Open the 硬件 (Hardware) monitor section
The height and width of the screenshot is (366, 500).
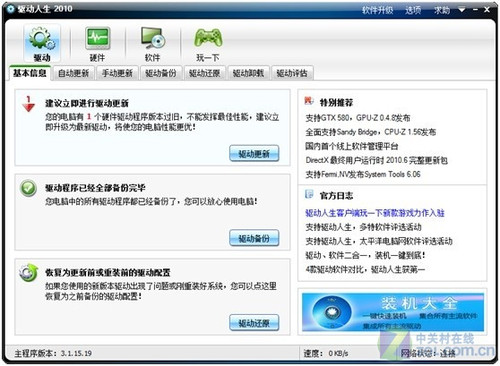point(97,44)
